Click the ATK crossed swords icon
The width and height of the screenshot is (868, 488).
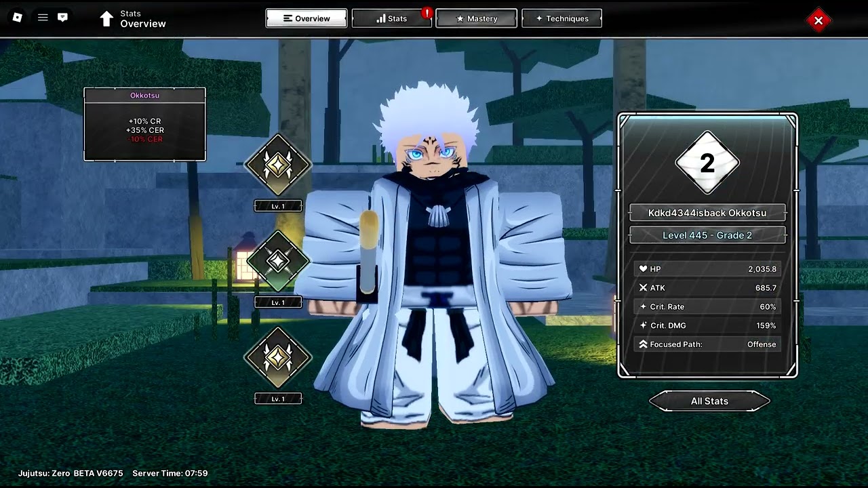tap(643, 288)
